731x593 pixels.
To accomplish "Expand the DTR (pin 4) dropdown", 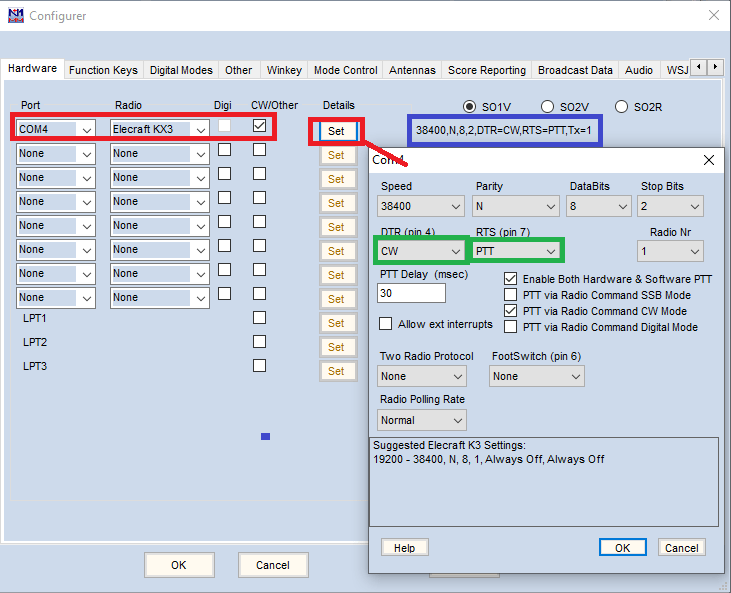I will click(421, 250).
